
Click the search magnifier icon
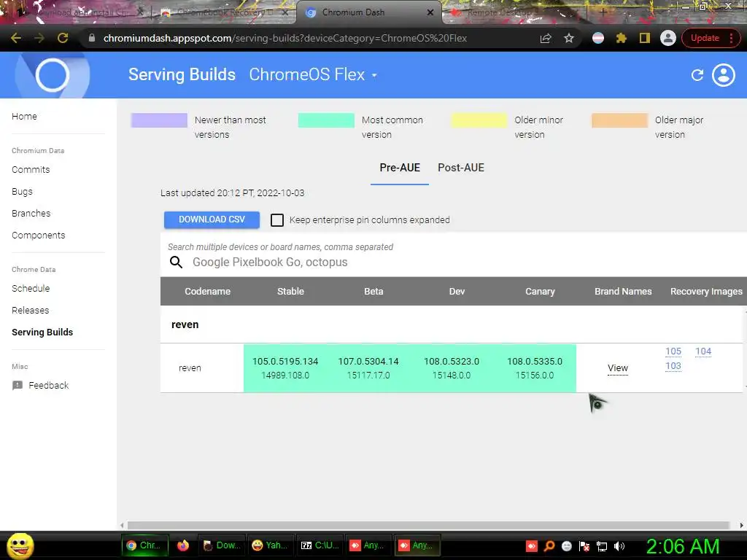(177, 262)
